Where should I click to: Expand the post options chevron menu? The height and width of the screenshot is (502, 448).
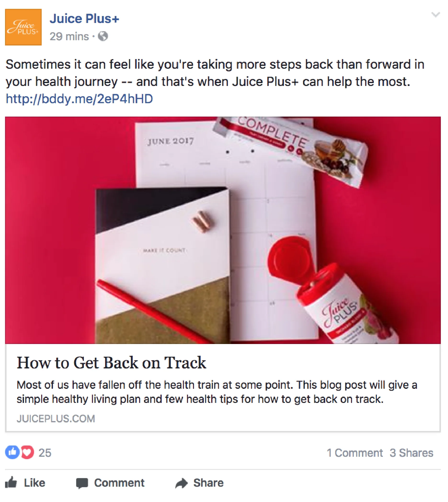(x=436, y=15)
